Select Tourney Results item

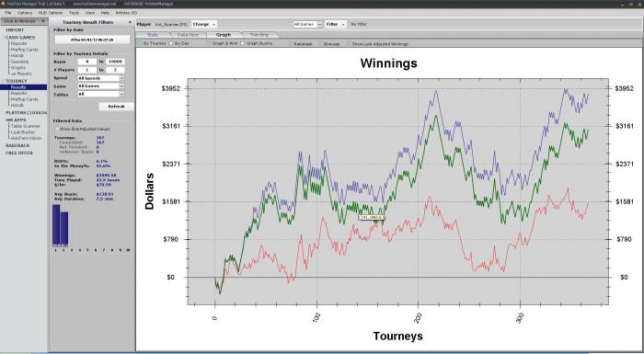click(x=23, y=87)
